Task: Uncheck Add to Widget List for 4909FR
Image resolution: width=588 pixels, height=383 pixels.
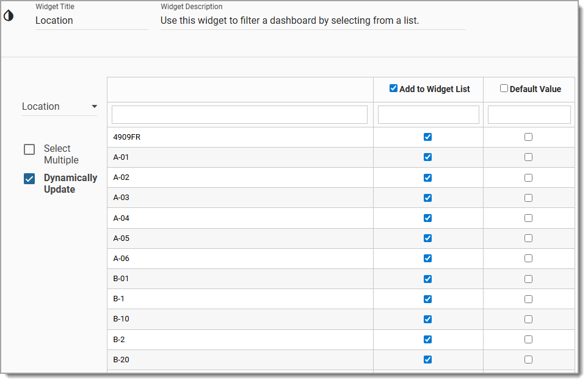Action: click(x=427, y=137)
